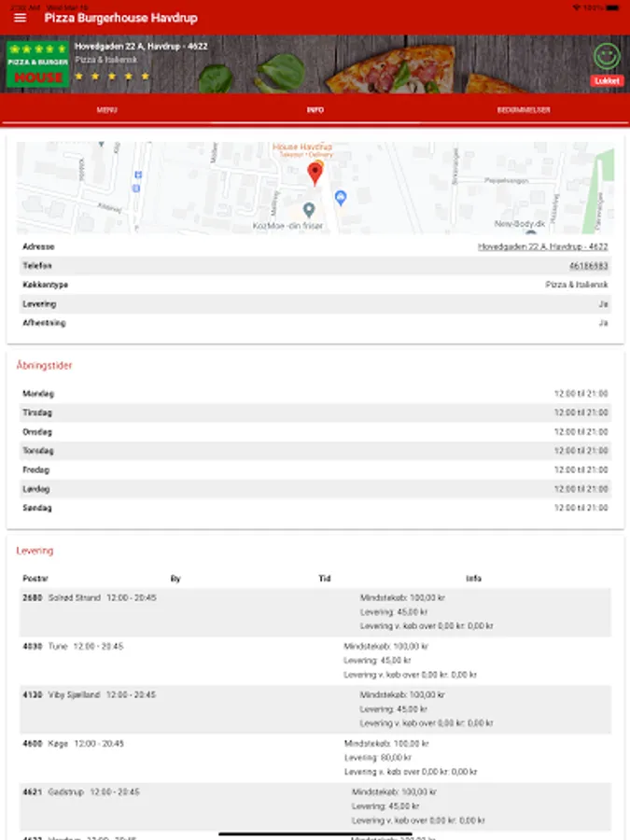
Task: Click the Info column header
Action: [x=473, y=579]
